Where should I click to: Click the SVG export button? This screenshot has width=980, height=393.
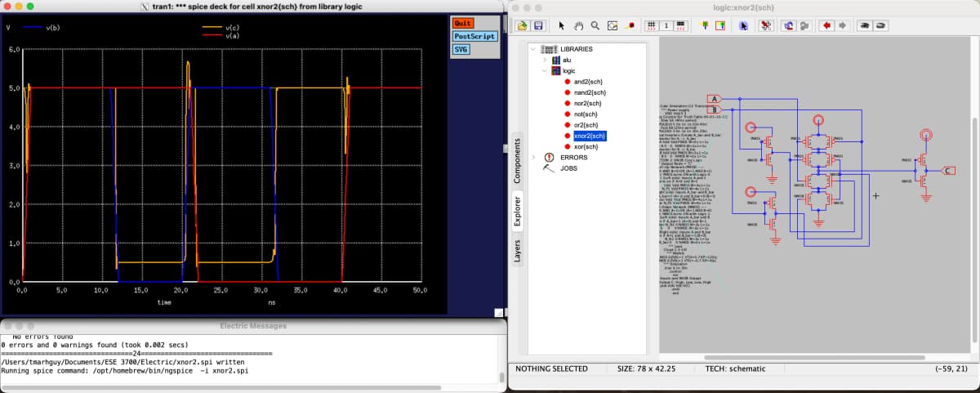click(461, 50)
